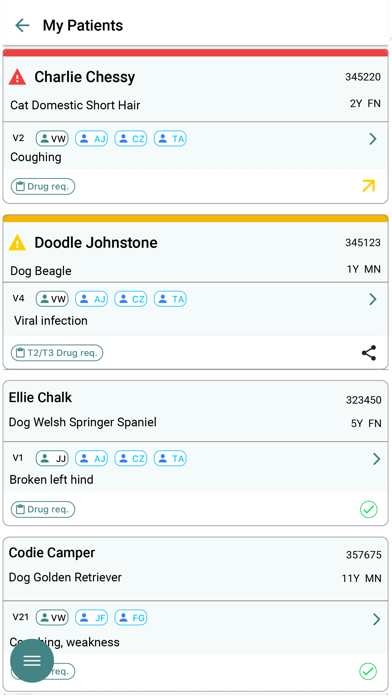The height and width of the screenshot is (696, 392).
Task: Go back using the arrow beside My Patients
Action: (x=22, y=25)
